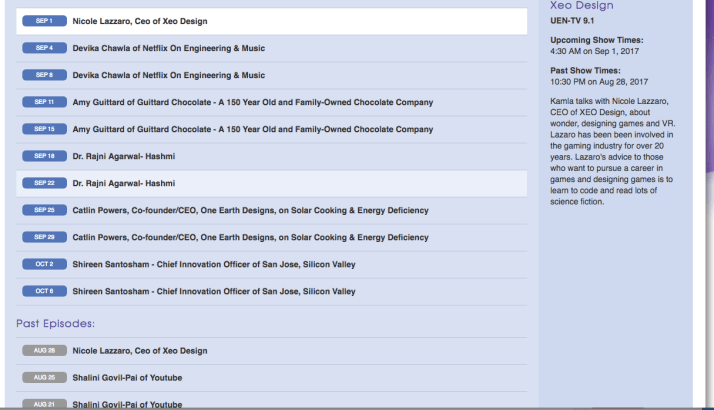Open Catlin Powers episode airing Sep 29
Screen dimensions: 714x410
pyautogui.click(x=250, y=237)
